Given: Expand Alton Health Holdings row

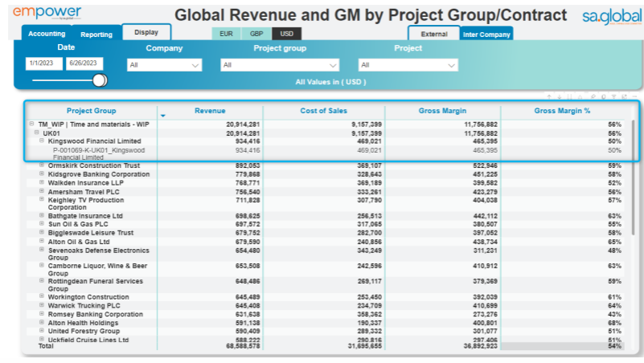Looking at the screenshot, I should click(x=42, y=322).
